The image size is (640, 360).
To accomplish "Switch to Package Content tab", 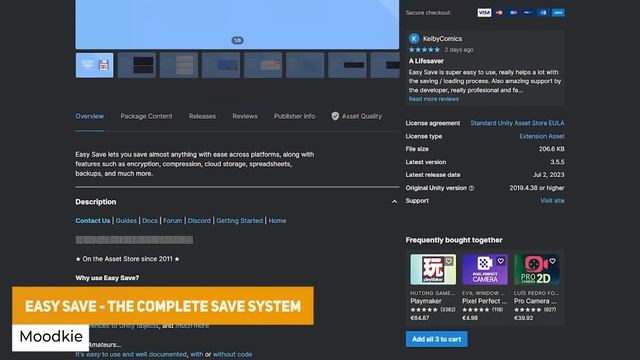I will [146, 116].
